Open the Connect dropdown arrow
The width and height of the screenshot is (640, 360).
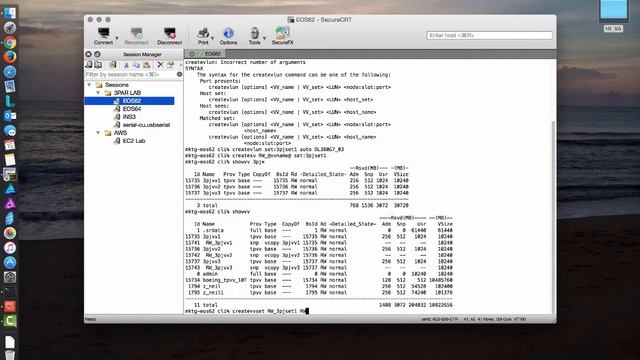117,38
